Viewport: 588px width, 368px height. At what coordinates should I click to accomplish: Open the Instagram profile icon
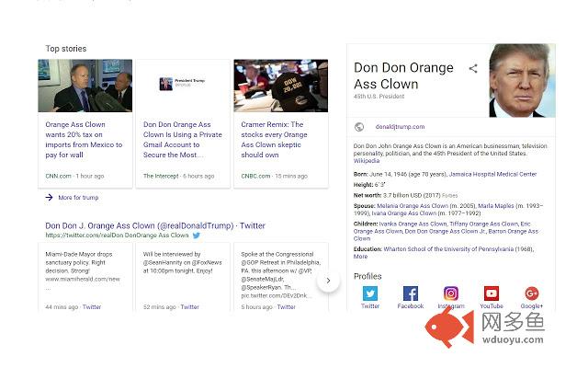coord(451,293)
